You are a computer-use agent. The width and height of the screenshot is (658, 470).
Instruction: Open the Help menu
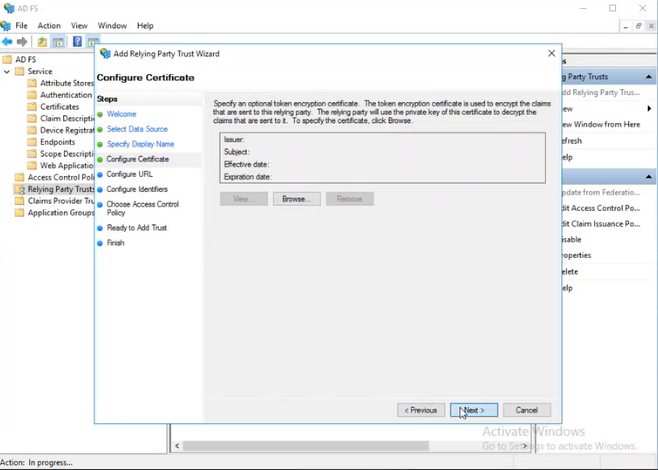(145, 26)
